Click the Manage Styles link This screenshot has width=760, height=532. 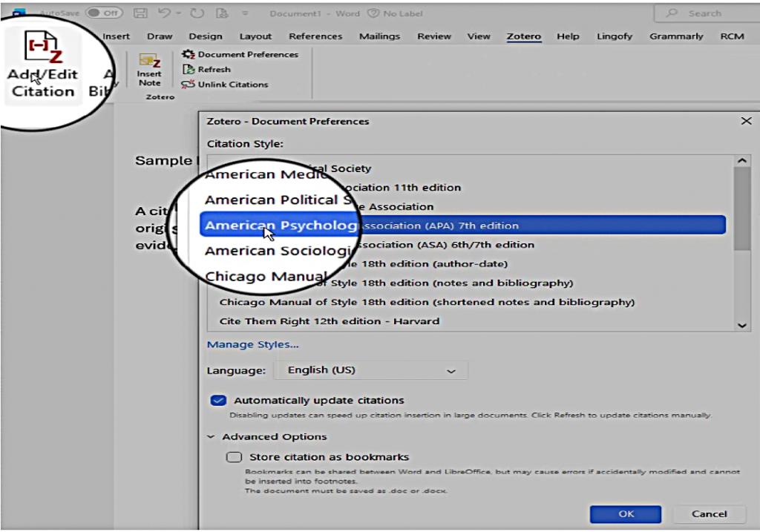tap(252, 344)
